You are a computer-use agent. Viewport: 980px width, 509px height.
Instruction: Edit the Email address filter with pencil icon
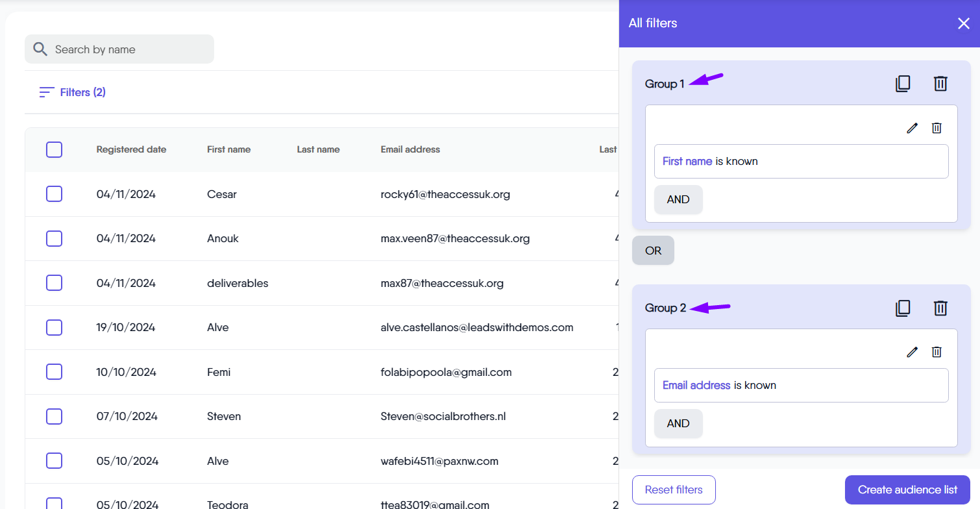913,352
